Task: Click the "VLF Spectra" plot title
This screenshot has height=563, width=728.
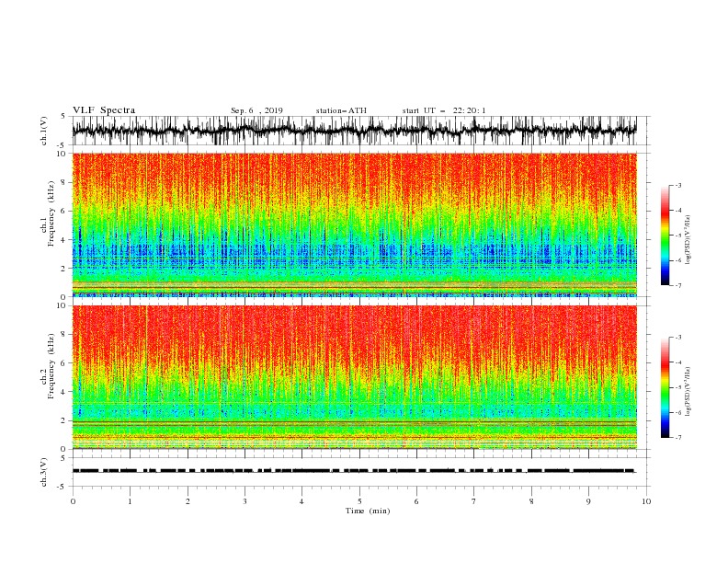Action: point(104,110)
